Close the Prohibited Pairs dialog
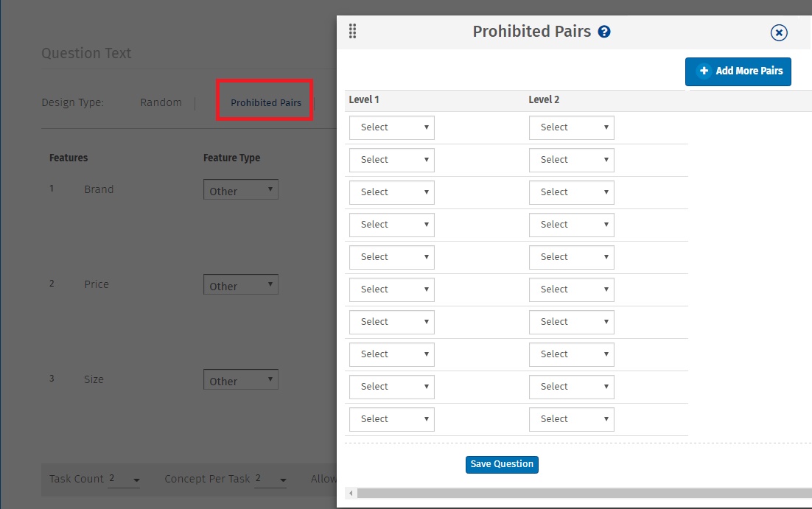This screenshot has width=812, height=509. point(779,32)
